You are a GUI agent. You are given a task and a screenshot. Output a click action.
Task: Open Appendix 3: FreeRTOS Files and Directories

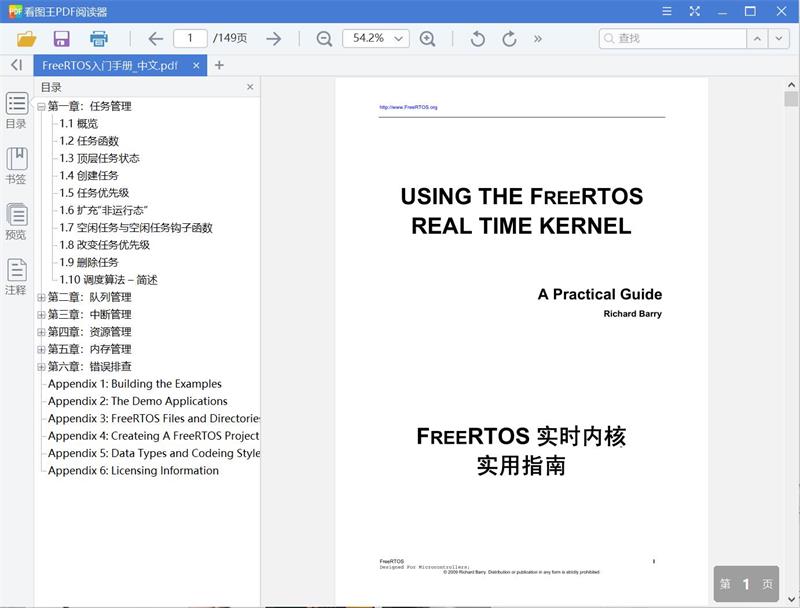click(x=154, y=419)
